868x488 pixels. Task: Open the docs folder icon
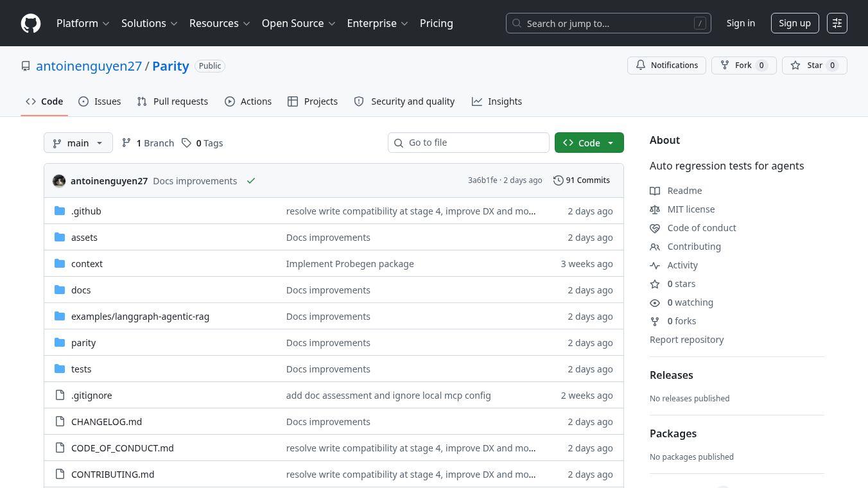click(x=60, y=290)
